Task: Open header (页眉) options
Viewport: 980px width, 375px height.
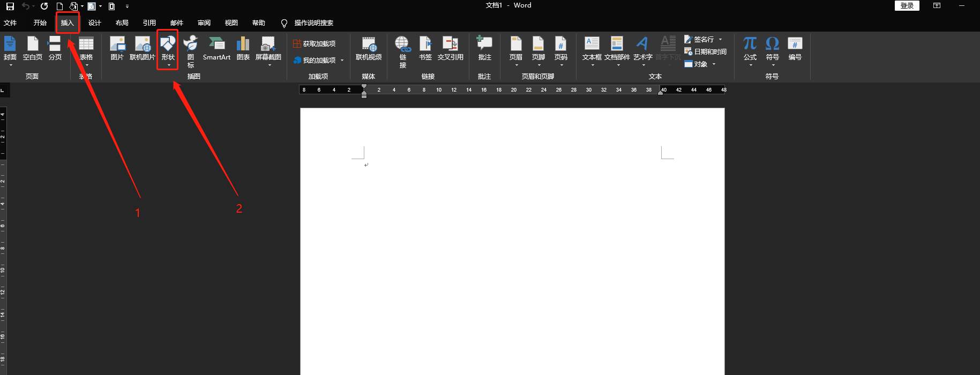Action: click(x=516, y=51)
